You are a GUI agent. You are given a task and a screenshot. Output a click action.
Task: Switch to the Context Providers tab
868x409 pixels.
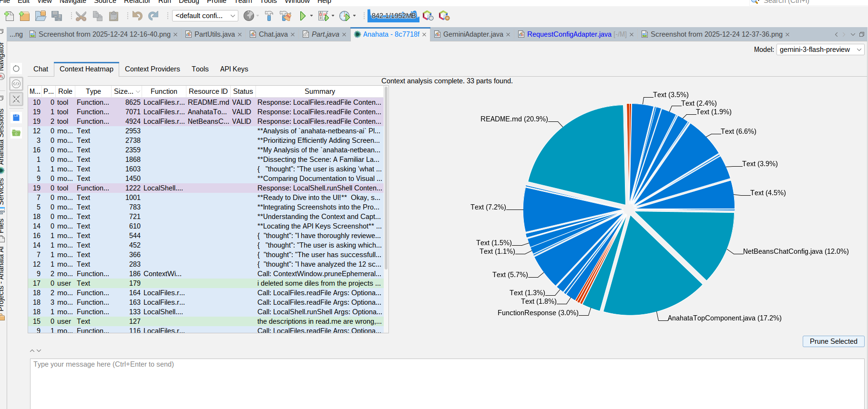click(x=152, y=69)
